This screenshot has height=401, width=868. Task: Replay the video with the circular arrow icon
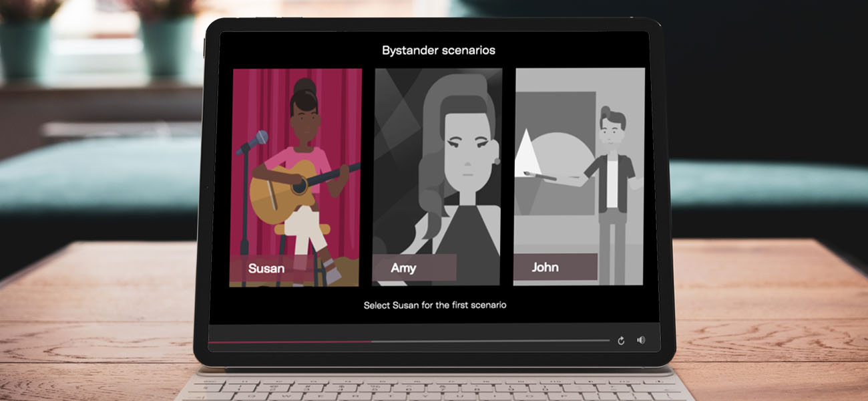[621, 340]
